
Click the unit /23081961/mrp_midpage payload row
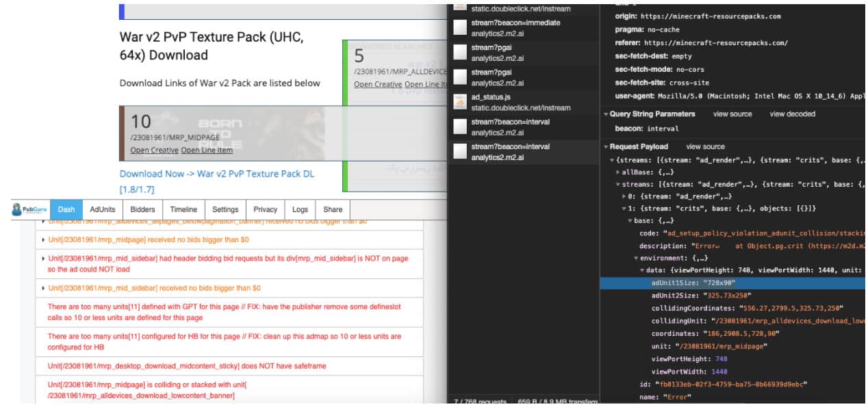pyautogui.click(x=733, y=346)
